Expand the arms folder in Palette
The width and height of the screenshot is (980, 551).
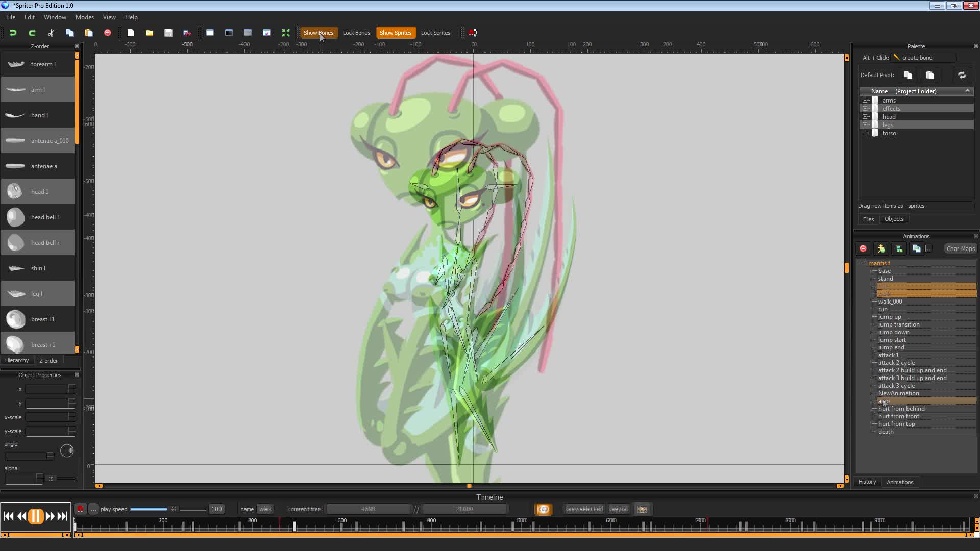[865, 101]
